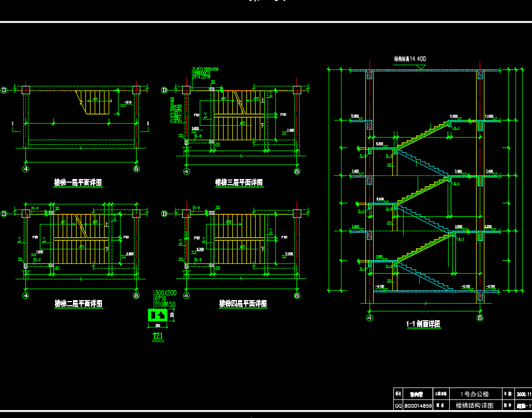The width and height of the screenshot is (532, 418).
Task: Select the 楼梯二层平面详图 title text
Action: click(78, 303)
